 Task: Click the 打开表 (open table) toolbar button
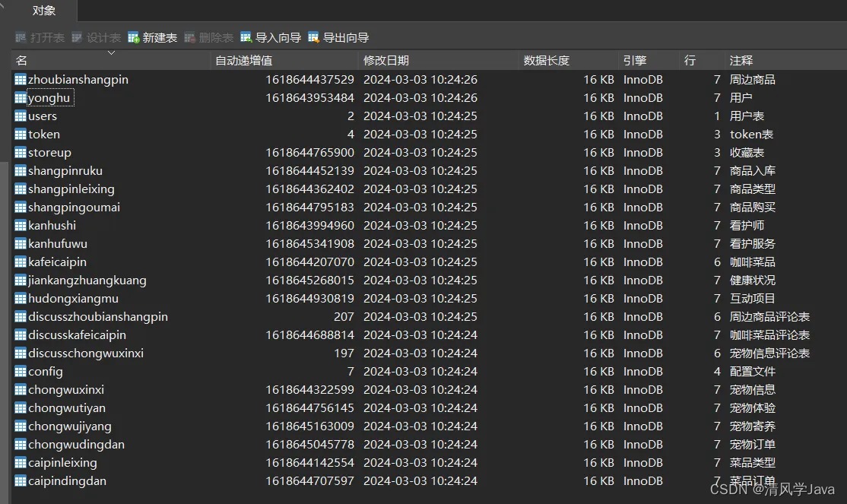(40, 37)
